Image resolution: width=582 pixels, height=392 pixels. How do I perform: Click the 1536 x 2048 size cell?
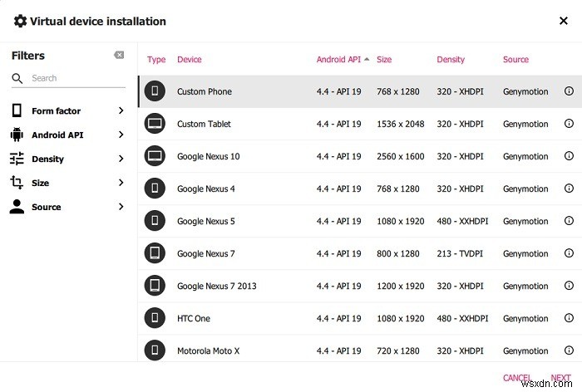401,124
